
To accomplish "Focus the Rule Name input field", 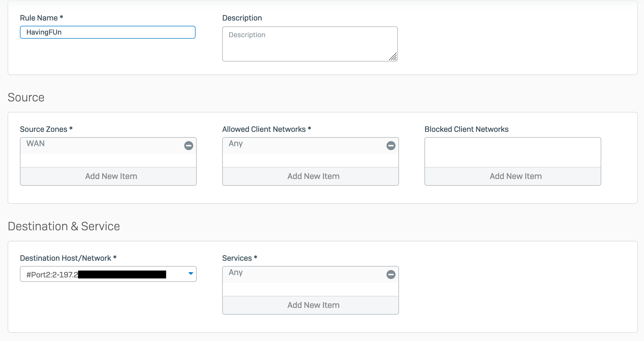I will pos(107,32).
